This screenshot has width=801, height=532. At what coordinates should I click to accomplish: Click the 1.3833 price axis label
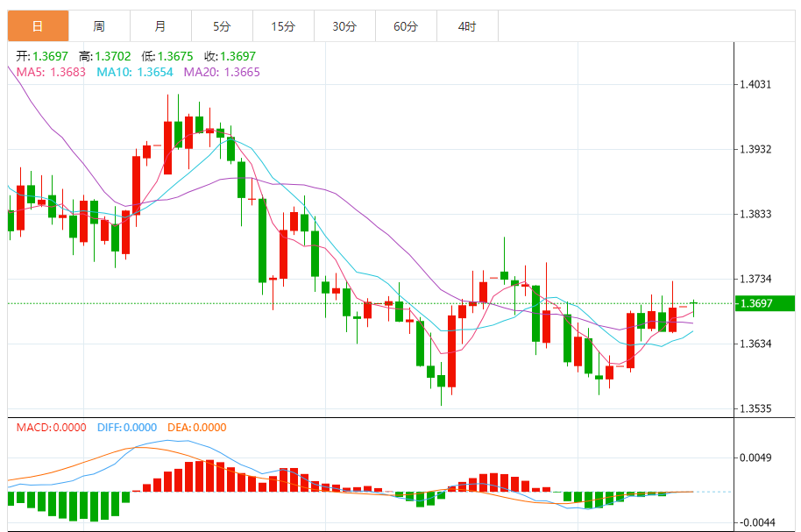pos(755,214)
